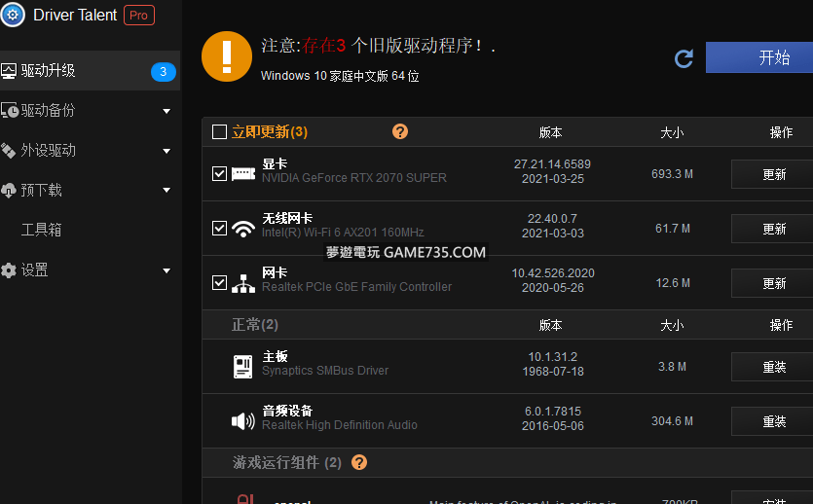Click the audio device speaker icon
The width and height of the screenshot is (813, 504).
point(242,421)
